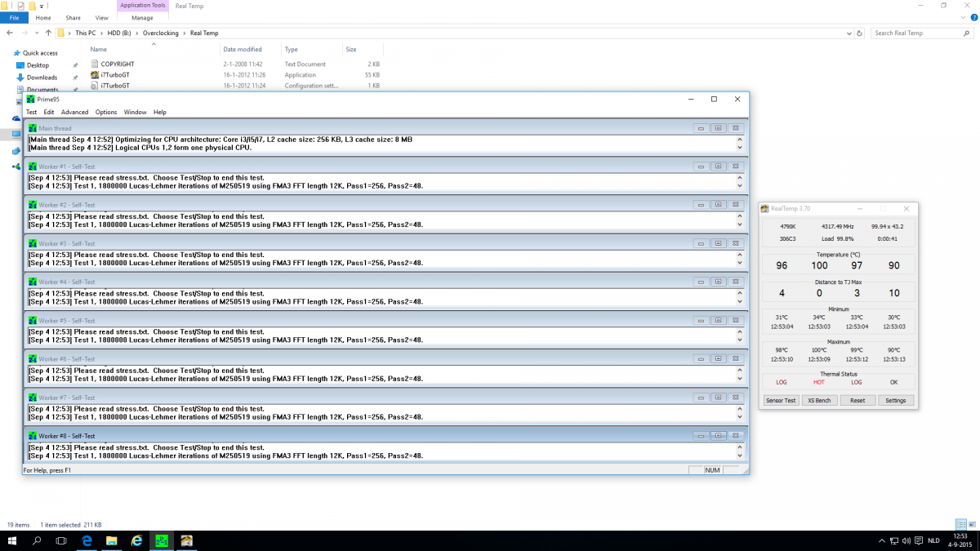Click the Worker #8 child window icon
Image resolution: width=980 pixels, height=551 pixels.
point(33,436)
